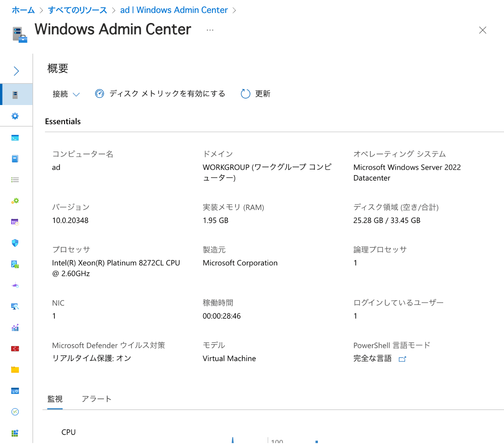
Task: Open ad | Windows Admin Center breadcrumb
Action: tap(174, 10)
